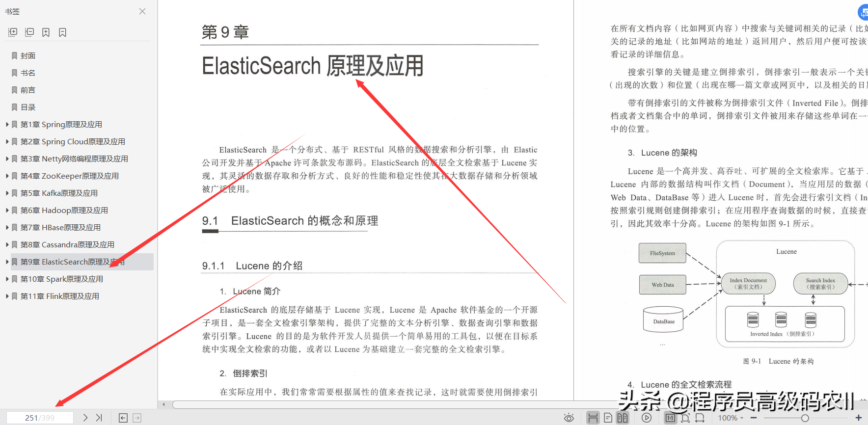Viewport: 868px width, 425px height.
Task: Click the delete bookmark icon
Action: click(x=62, y=32)
